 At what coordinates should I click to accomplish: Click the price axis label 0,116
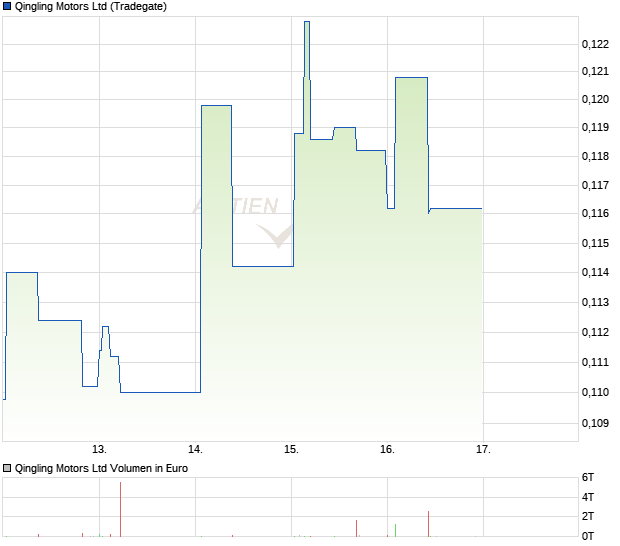coord(595,213)
